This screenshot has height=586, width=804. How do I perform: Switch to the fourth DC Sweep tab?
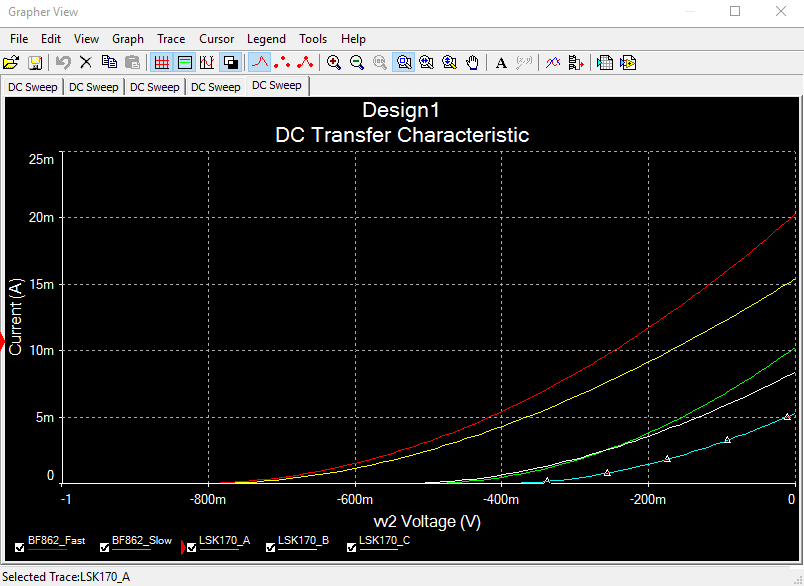216,87
